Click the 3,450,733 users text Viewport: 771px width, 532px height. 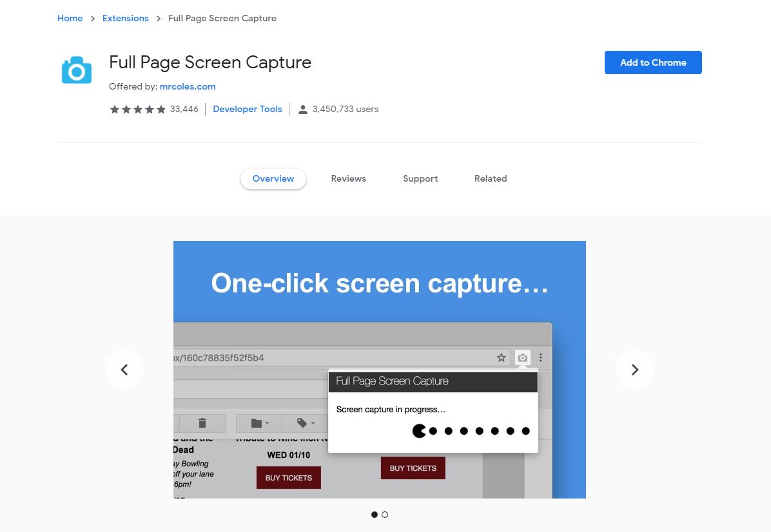345,109
